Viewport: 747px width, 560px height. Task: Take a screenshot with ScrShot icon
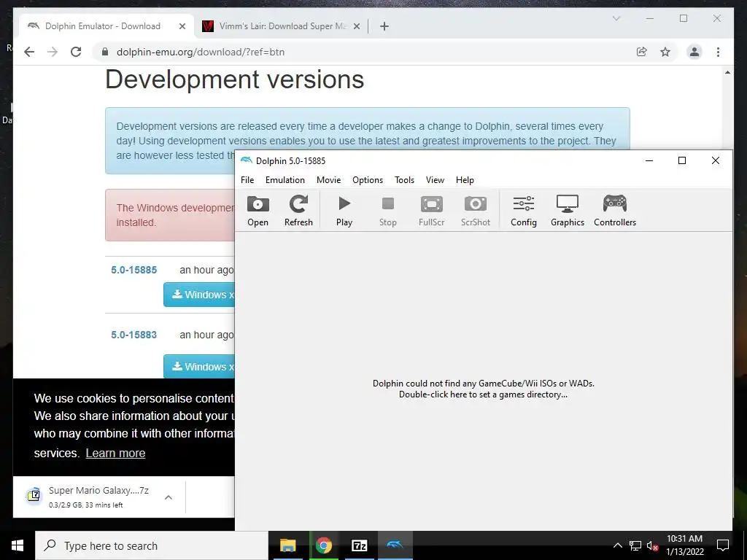pyautogui.click(x=476, y=211)
